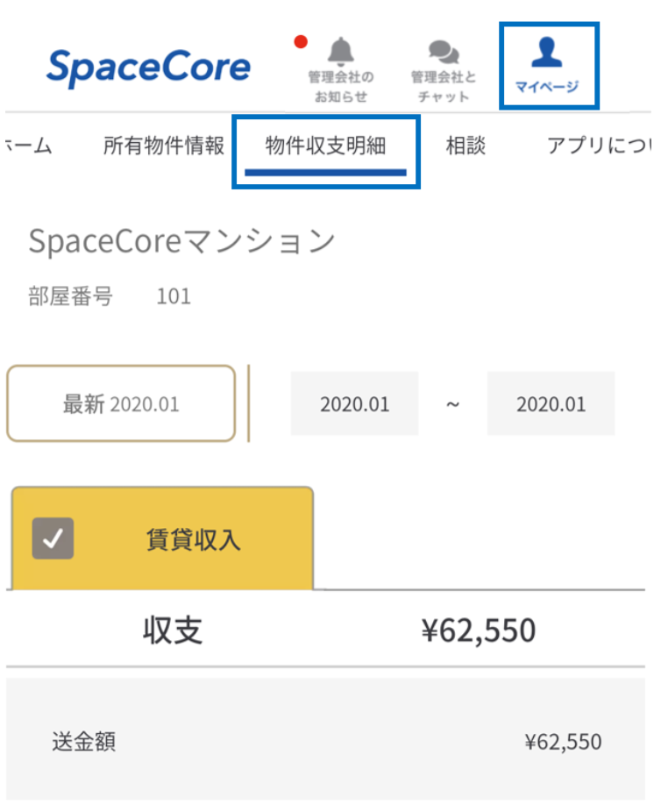Select the latest 2020.01 period button
The image size is (661, 812).
click(x=121, y=404)
